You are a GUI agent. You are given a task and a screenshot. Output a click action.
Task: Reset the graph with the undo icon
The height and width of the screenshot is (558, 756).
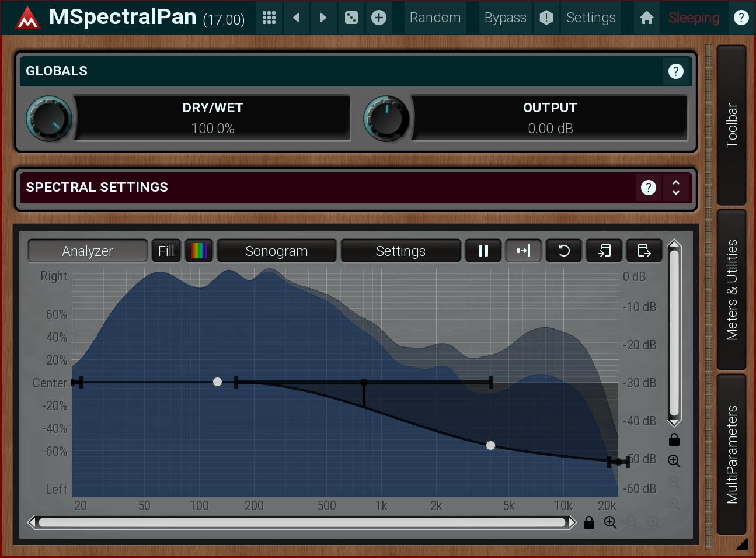point(563,251)
